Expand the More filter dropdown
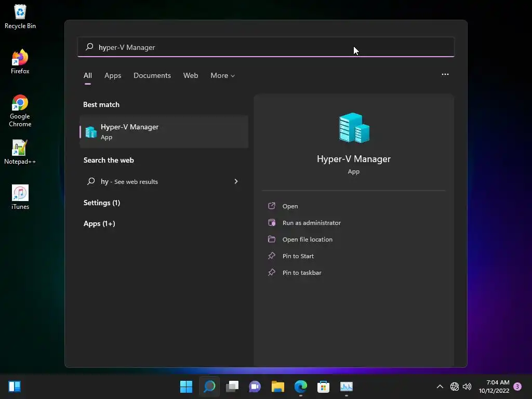The image size is (532, 399). click(222, 75)
